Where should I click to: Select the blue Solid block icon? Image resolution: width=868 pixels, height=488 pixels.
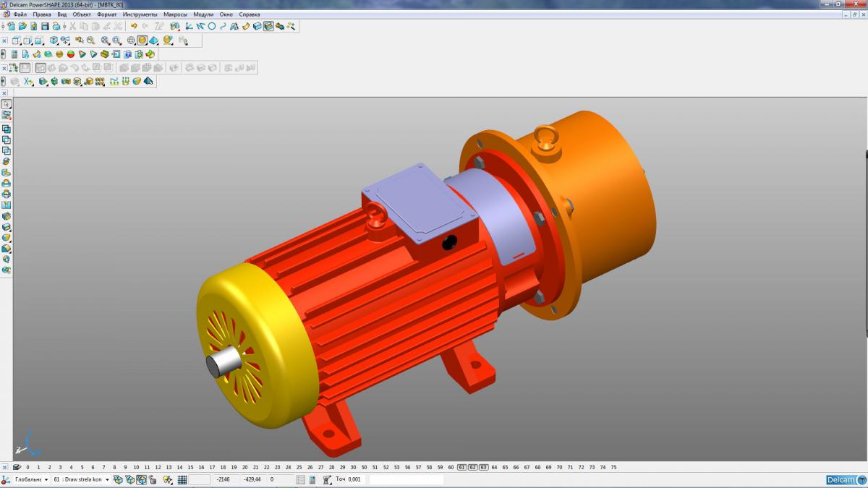258,26
